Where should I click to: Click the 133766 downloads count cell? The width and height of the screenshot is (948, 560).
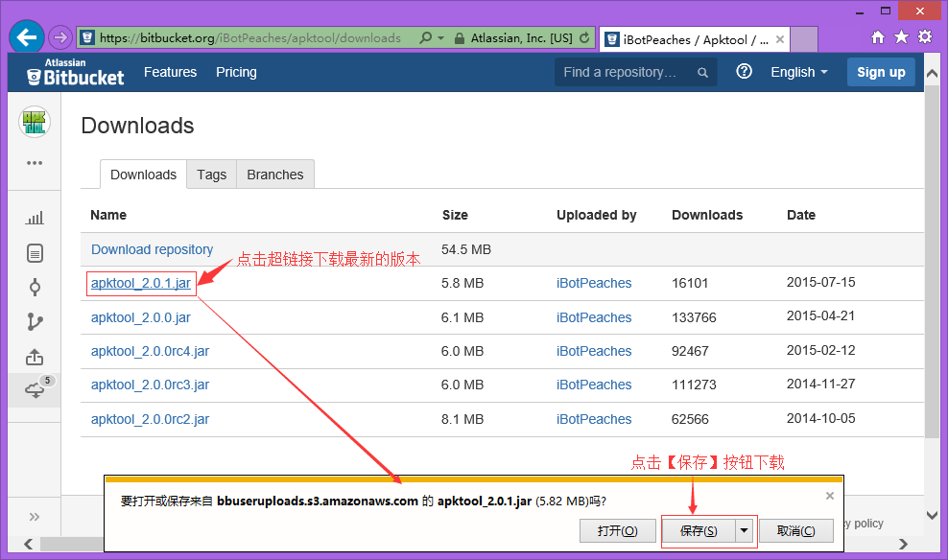[x=694, y=317]
